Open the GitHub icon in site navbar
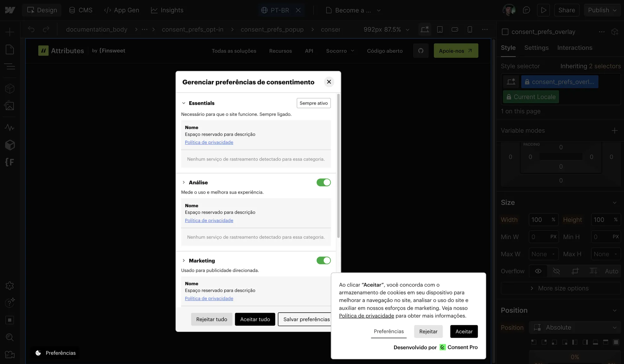 click(421, 51)
